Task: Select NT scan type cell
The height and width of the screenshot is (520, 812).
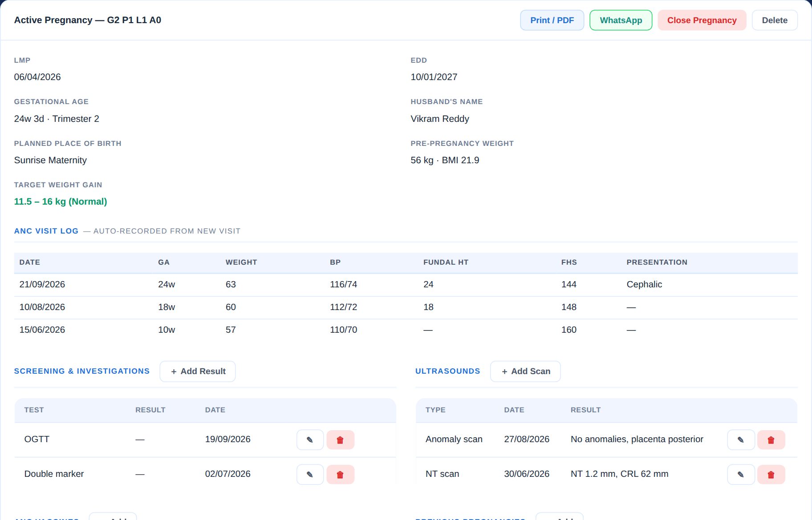Action: (x=442, y=474)
